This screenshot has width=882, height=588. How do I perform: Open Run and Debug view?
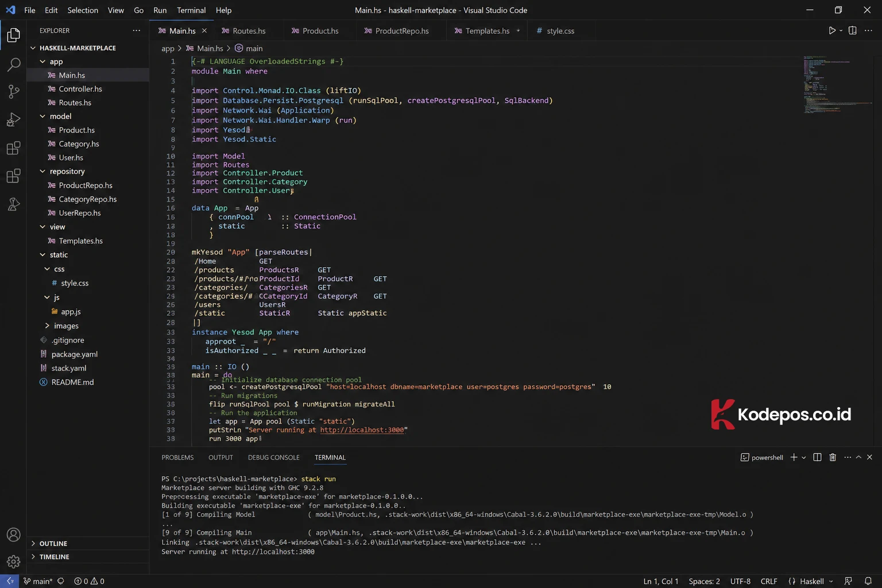point(13,119)
